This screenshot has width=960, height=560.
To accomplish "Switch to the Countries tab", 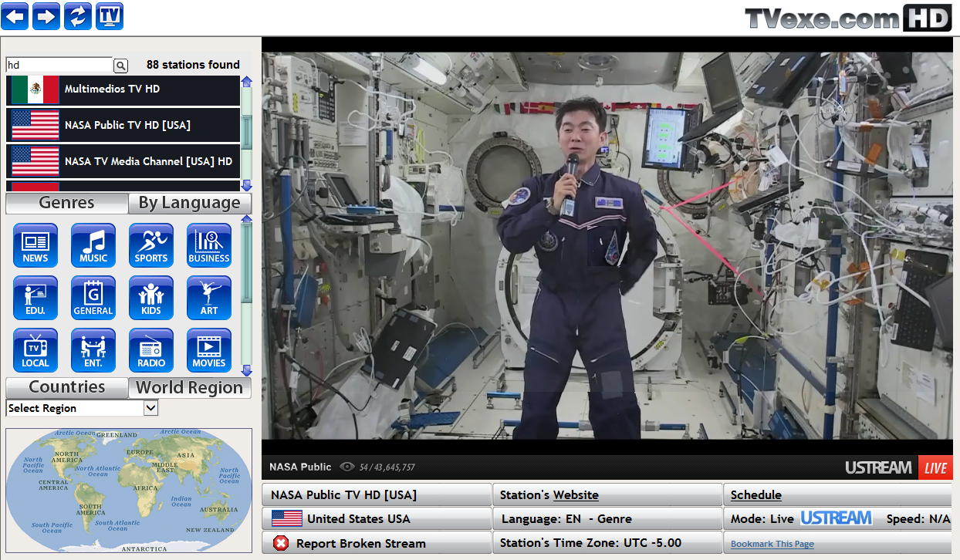I will 67,387.
